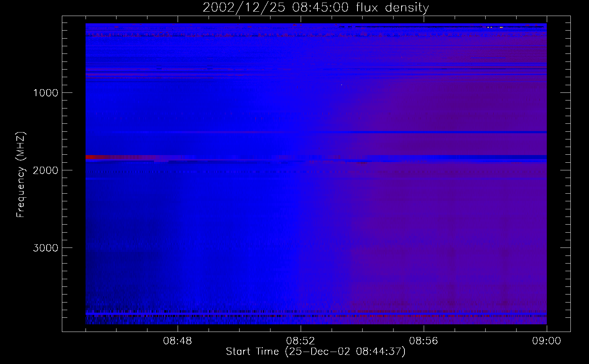
Task: Select the 08:56 time axis label
Action: pos(424,341)
